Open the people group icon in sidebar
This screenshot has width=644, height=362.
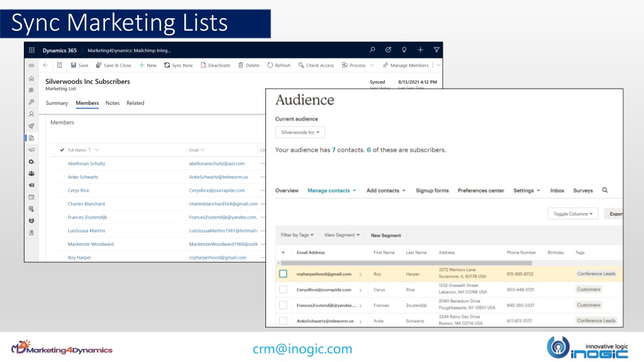31,173
